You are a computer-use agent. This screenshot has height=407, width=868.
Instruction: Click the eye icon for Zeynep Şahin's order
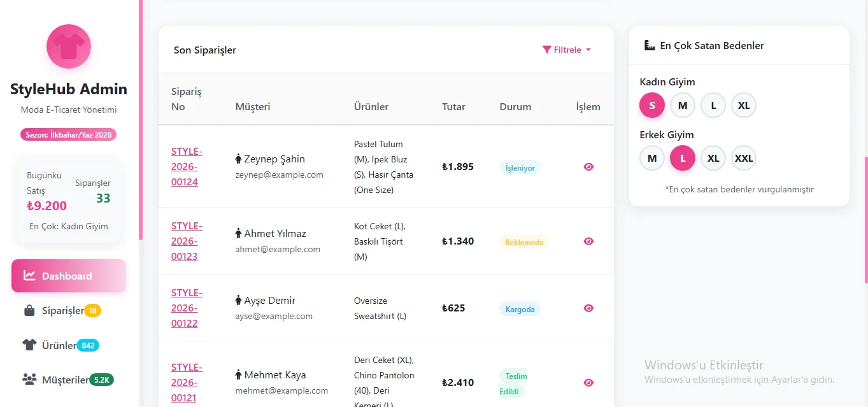588,167
